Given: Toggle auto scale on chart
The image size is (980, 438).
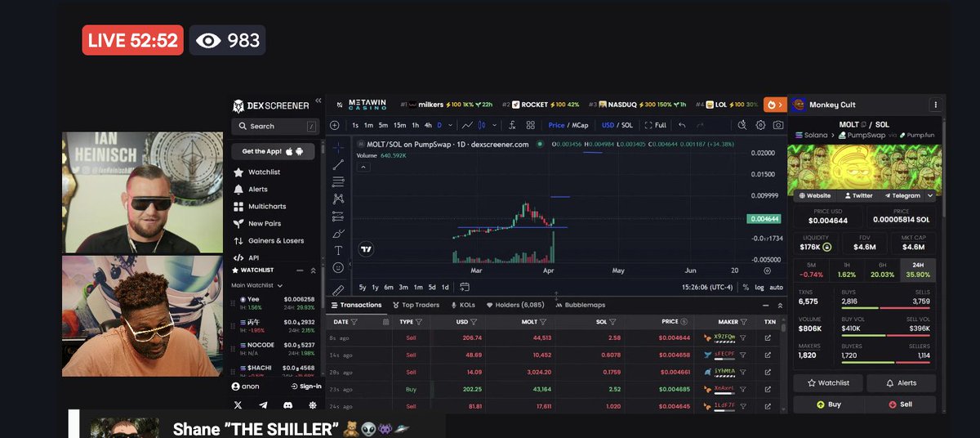Looking at the screenshot, I should click(776, 287).
